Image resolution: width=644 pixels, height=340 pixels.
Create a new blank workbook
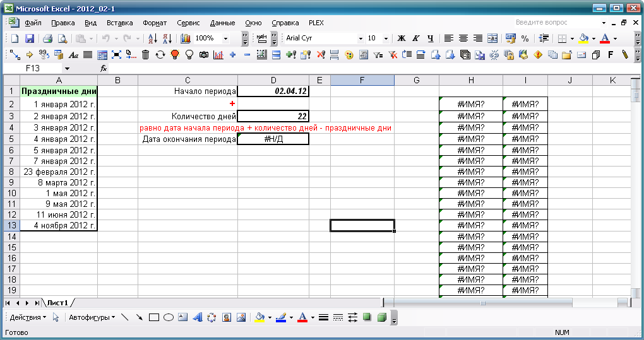point(15,38)
